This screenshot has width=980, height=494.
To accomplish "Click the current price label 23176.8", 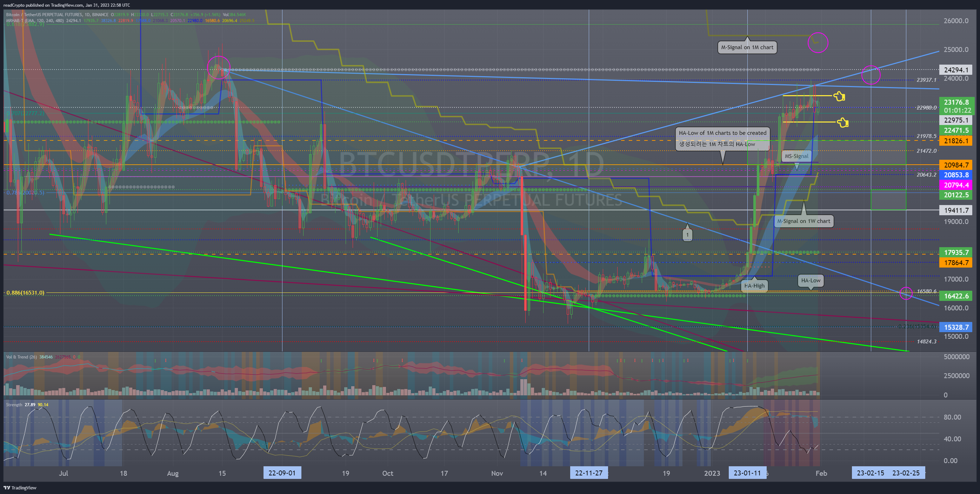I will click(x=956, y=102).
